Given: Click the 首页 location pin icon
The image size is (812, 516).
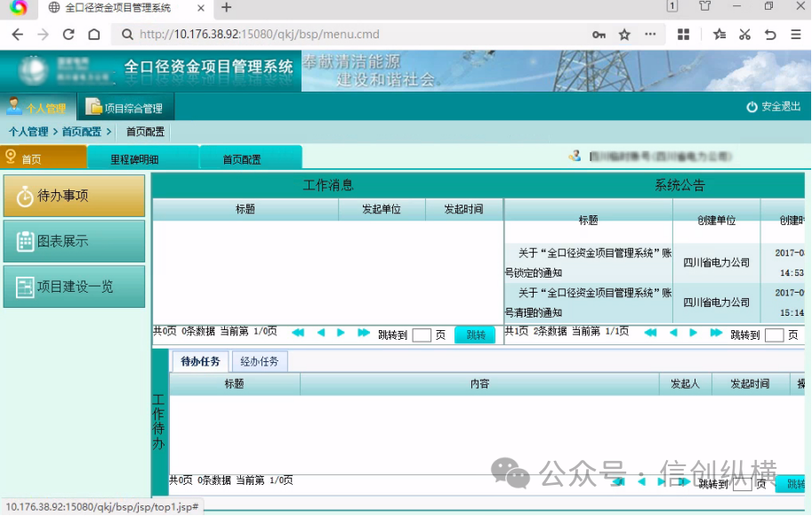Looking at the screenshot, I should click(12, 156).
